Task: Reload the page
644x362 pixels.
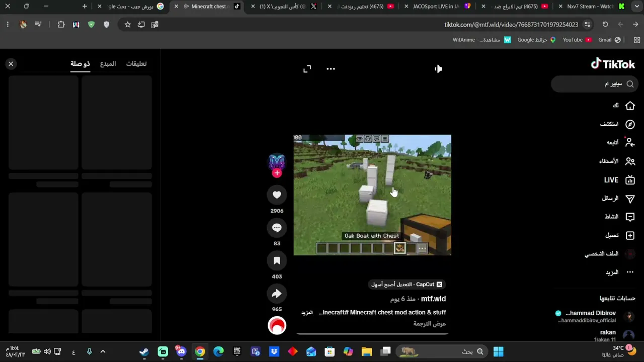Action: [605, 25]
